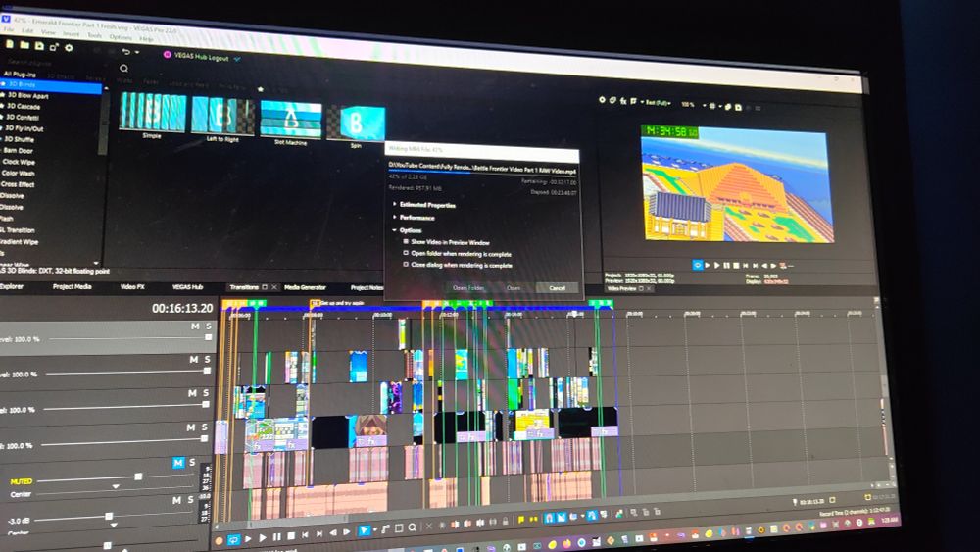This screenshot has height=552, width=980.
Task: Stop playback in Video Preview transport
Action: 736,265
